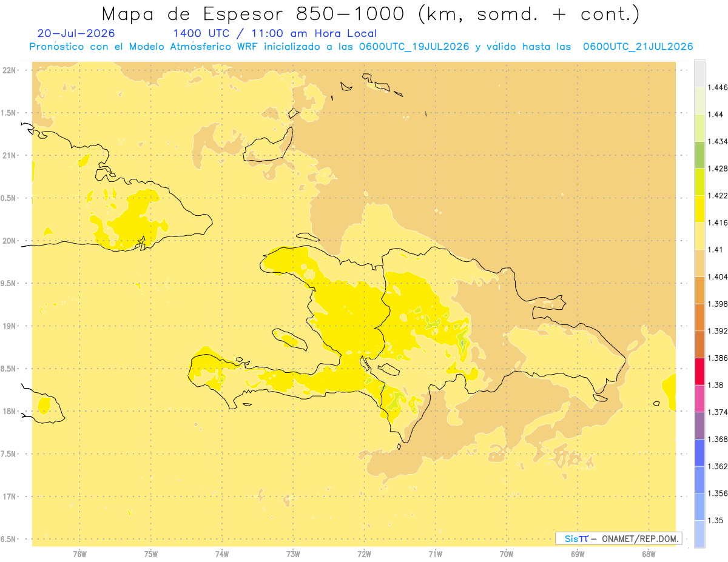This screenshot has width=728, height=562.
Task: Click the orange swatch between 1.398 and 1.404
Action: [699, 290]
